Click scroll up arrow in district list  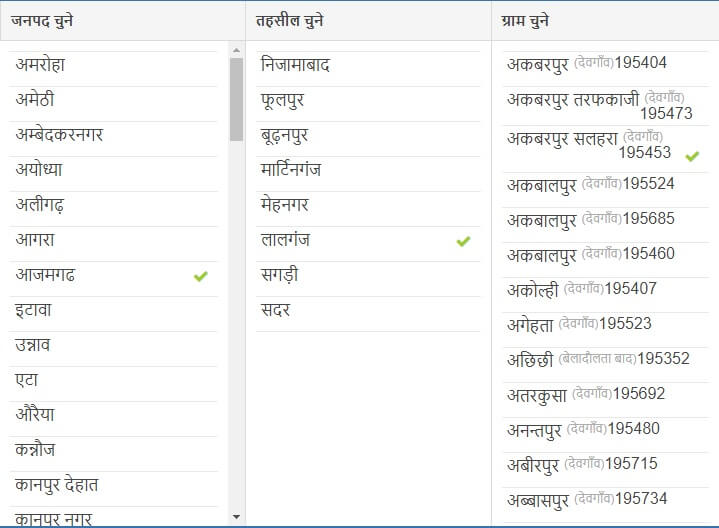click(x=236, y=50)
